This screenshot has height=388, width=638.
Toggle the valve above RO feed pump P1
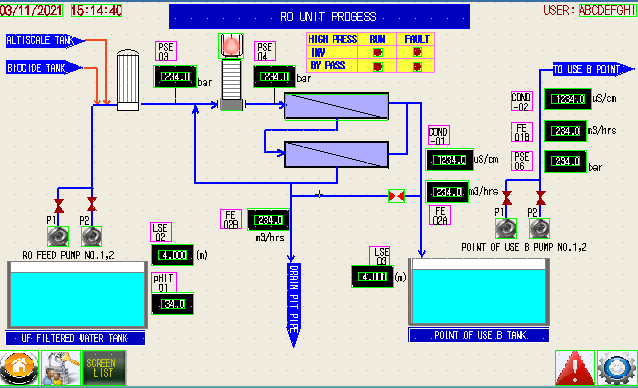click(59, 206)
